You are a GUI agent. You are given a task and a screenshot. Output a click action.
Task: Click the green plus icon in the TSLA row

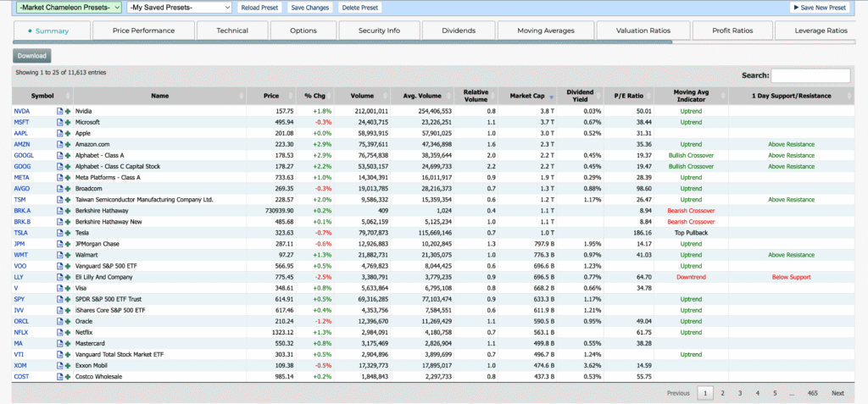(68, 233)
